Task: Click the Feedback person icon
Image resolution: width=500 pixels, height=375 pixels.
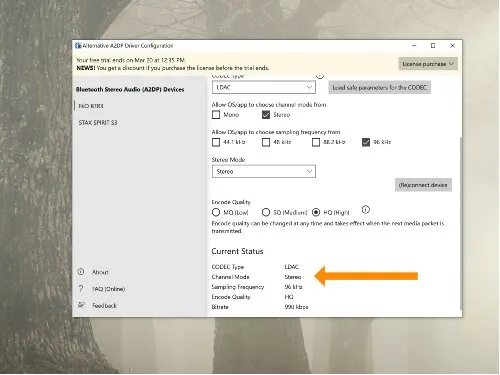Action: (81, 305)
